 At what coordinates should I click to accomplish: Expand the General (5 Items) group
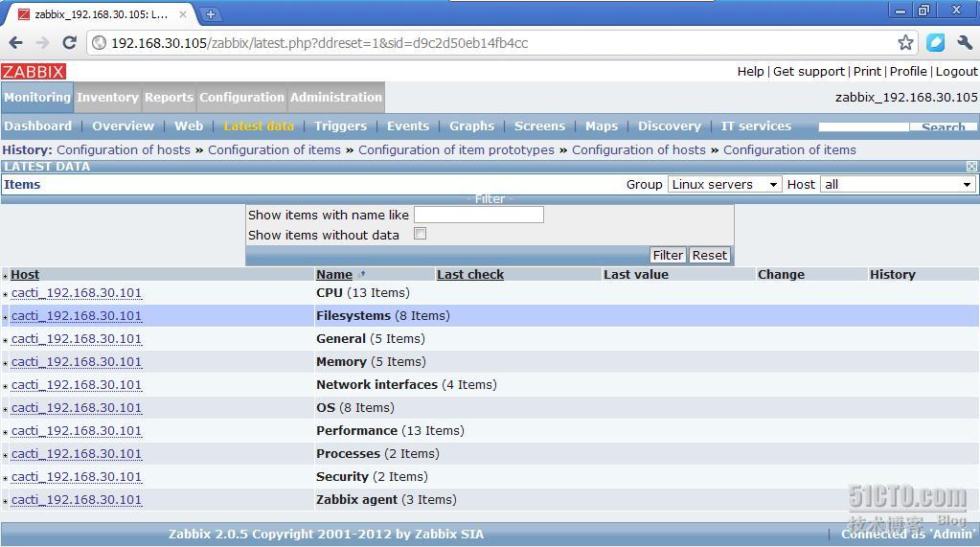[6, 340]
